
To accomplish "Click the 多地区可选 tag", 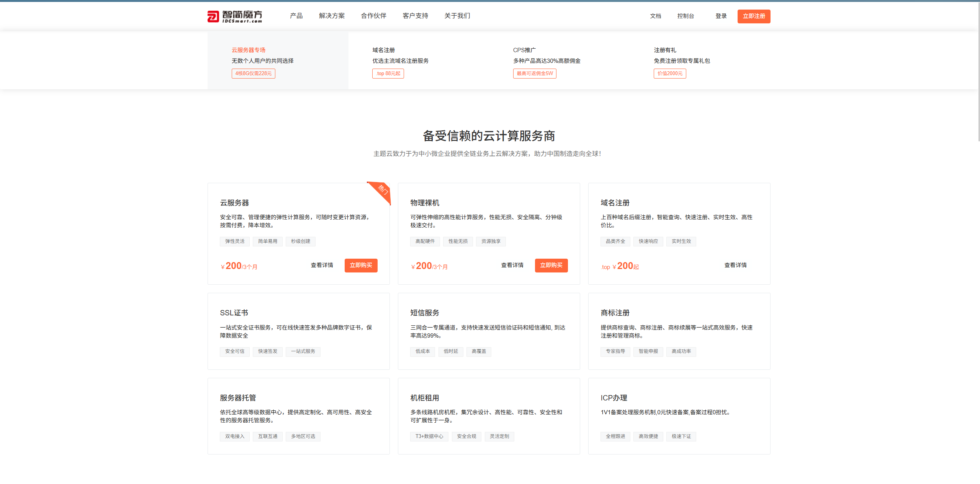I will click(303, 436).
